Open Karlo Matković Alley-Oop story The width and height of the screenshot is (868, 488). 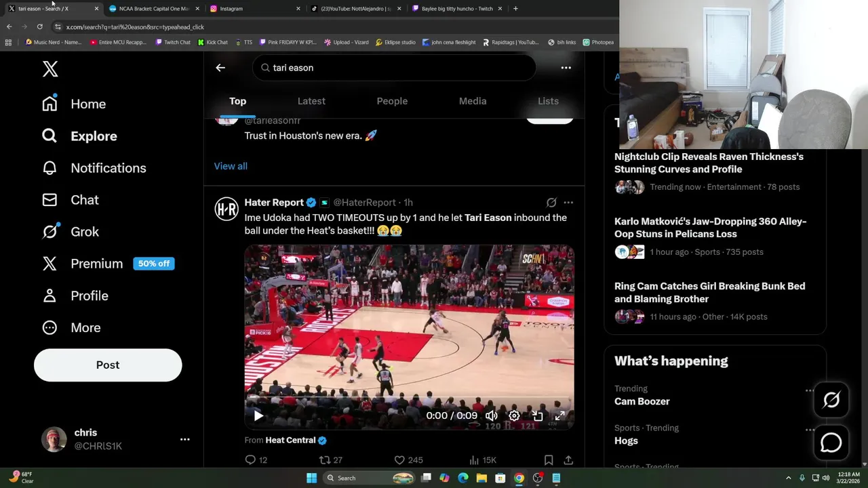pos(710,228)
